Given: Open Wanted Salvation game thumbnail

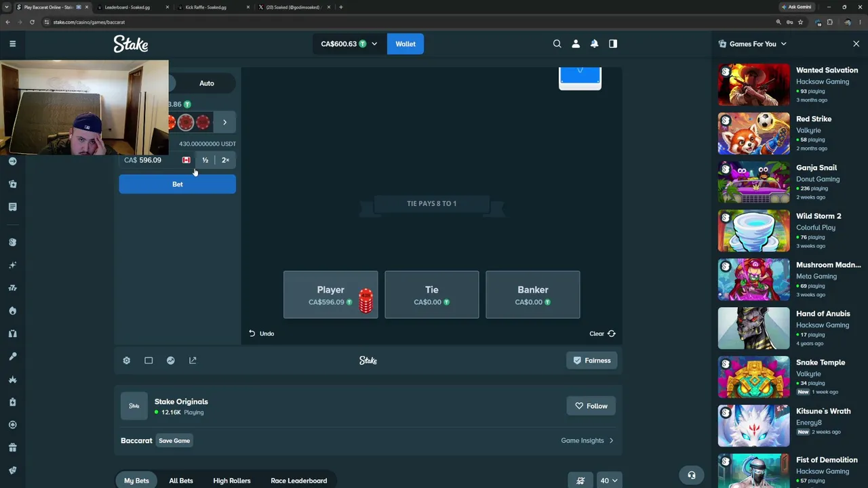Looking at the screenshot, I should point(754,85).
